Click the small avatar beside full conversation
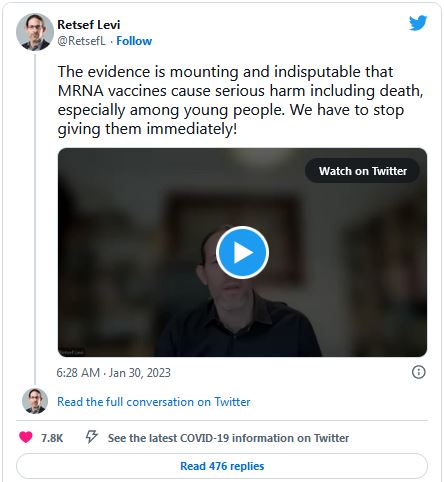 (35, 401)
